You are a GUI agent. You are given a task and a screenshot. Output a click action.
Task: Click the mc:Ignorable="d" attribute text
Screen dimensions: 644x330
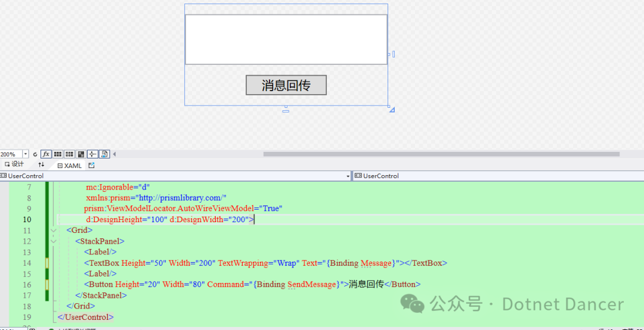tap(118, 187)
